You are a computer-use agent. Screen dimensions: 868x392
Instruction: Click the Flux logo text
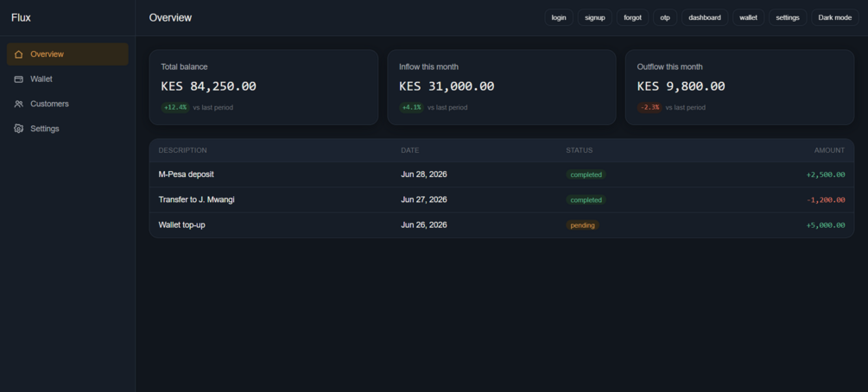pos(21,18)
